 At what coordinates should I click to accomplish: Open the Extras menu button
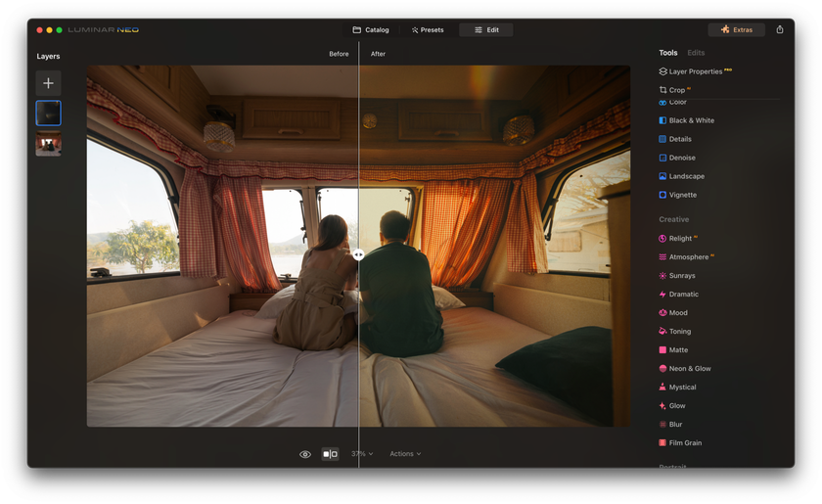[736, 29]
